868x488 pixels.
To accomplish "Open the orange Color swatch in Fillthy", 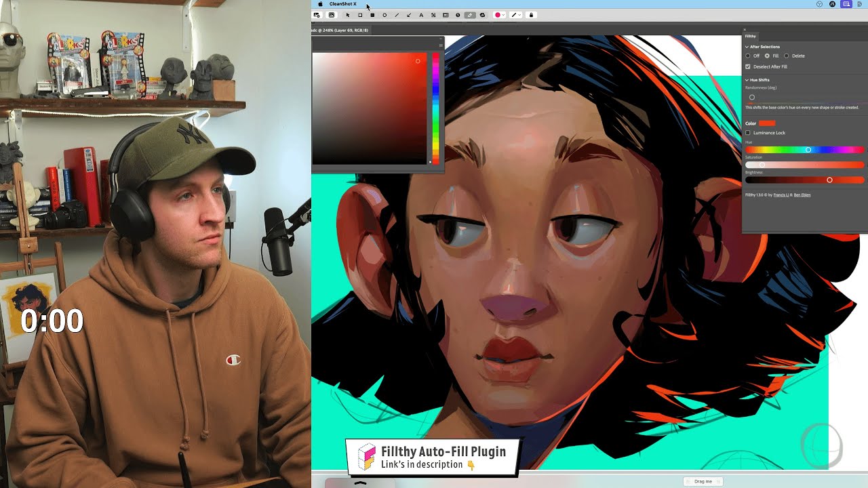I will 767,123.
